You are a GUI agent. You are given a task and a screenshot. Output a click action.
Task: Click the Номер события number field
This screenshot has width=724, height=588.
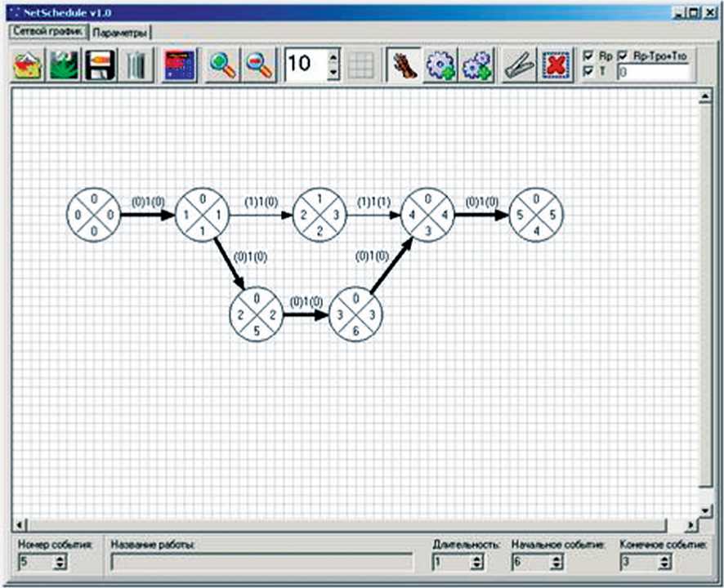(37, 562)
